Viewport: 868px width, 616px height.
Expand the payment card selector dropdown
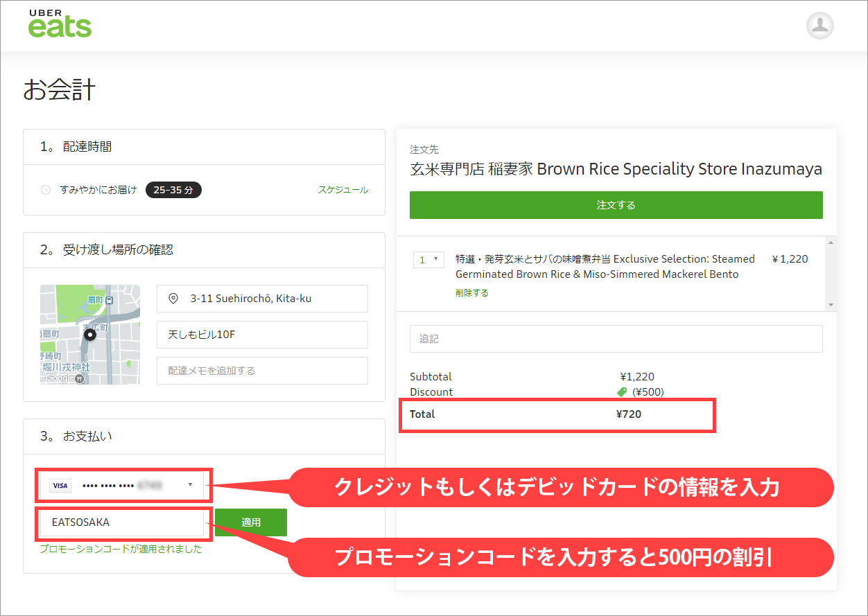point(122,486)
